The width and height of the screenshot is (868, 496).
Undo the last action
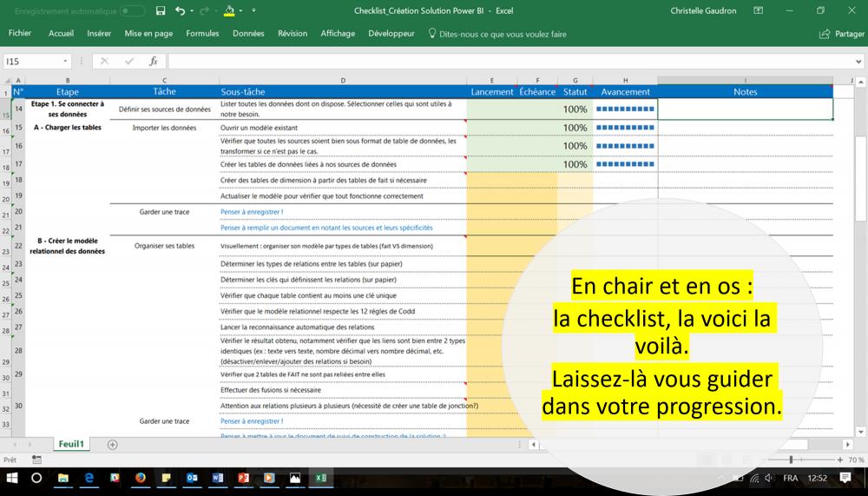click(x=180, y=10)
